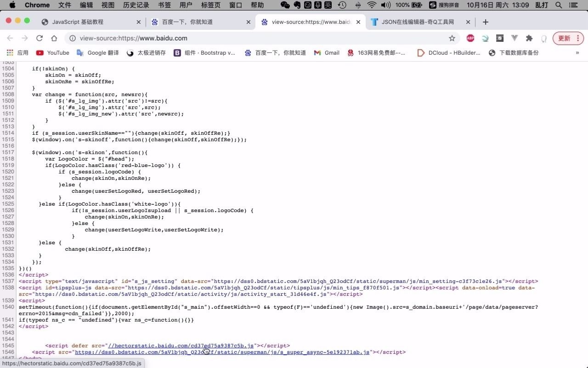
Task: Open the 太极进销存 bookmark
Action: (146, 53)
